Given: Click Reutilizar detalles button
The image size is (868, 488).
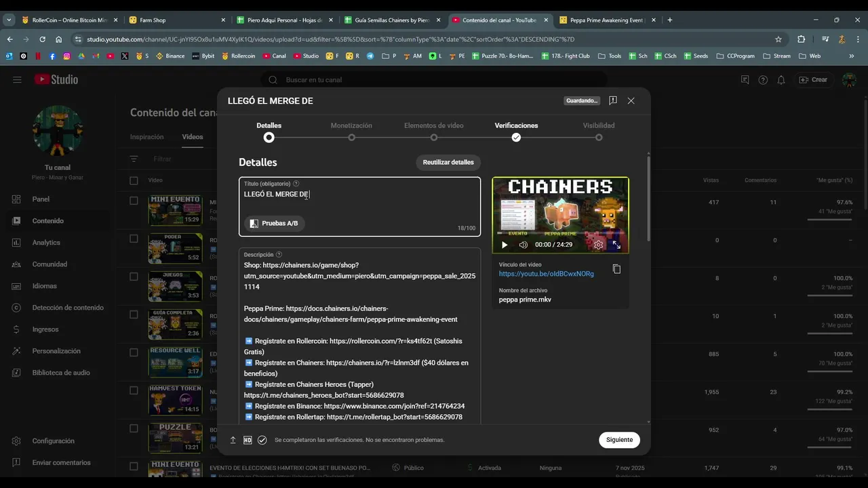Looking at the screenshot, I should 448,163.
